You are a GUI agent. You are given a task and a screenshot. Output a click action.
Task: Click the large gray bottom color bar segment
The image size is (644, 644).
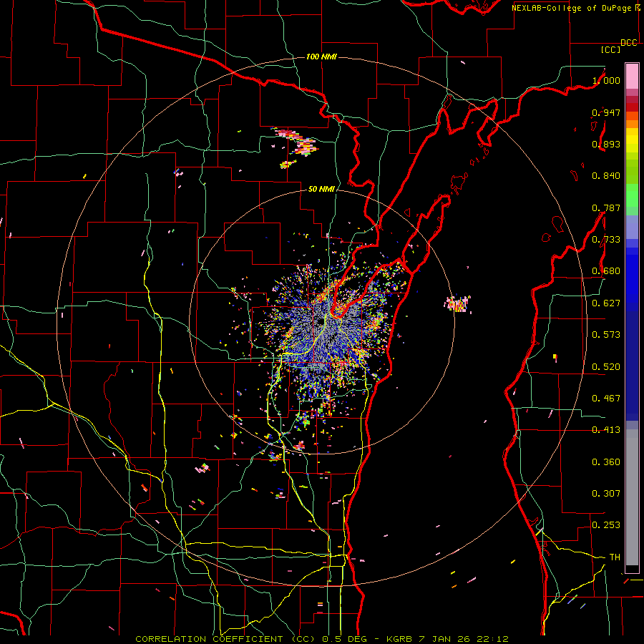632,497
